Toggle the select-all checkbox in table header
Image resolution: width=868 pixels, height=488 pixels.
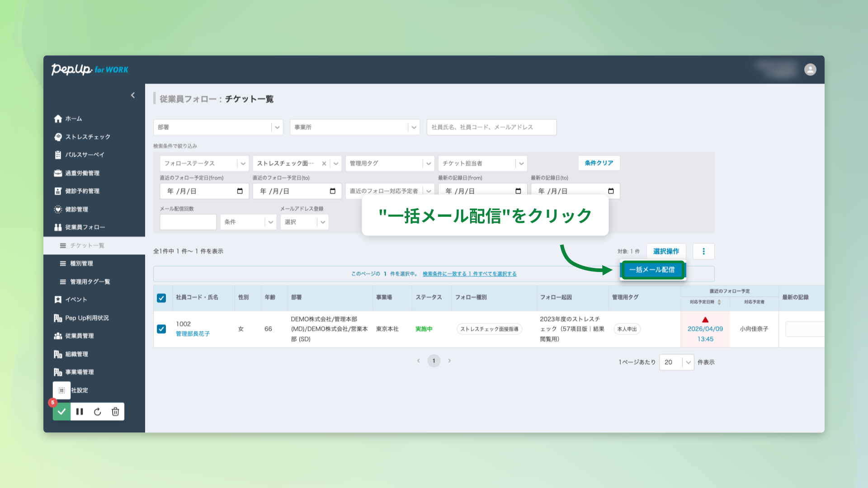click(161, 298)
